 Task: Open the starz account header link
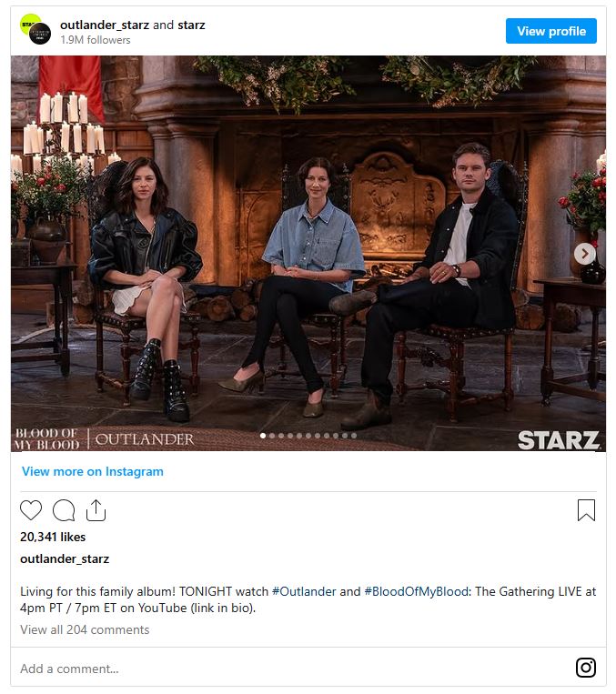(x=191, y=25)
